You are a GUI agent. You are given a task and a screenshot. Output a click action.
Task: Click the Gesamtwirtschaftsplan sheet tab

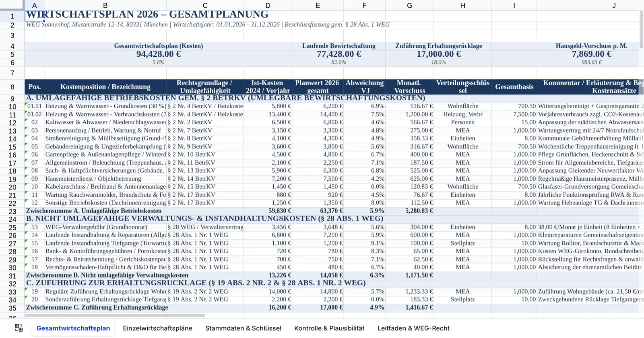[73, 328]
